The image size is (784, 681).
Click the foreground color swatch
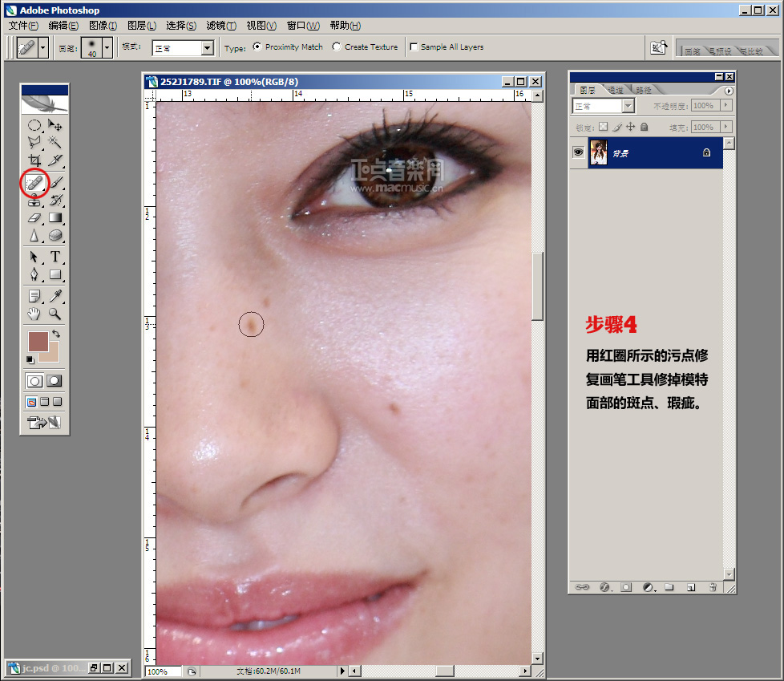coord(38,342)
